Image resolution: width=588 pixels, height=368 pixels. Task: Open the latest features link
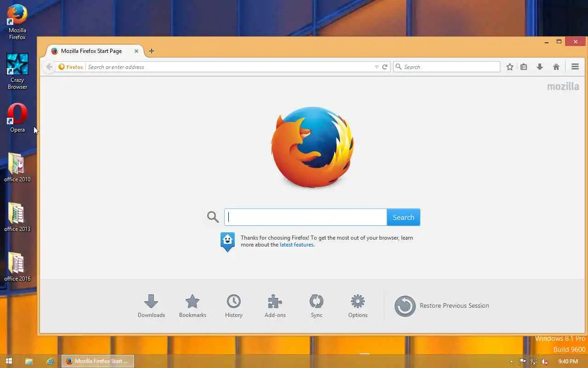click(x=297, y=245)
